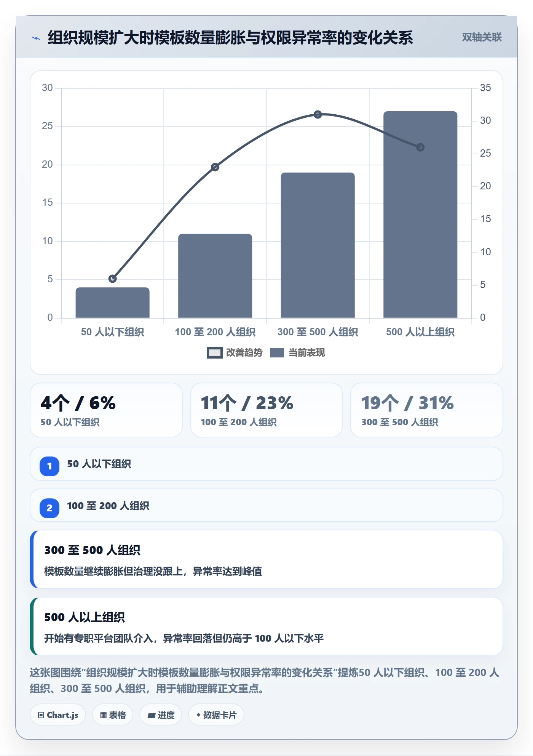Expand the 100 至 200 人组织 list row
This screenshot has height=756, width=533.
[266, 506]
